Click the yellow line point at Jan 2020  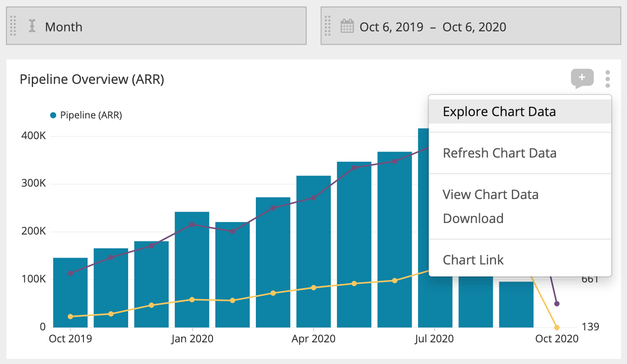(x=192, y=299)
